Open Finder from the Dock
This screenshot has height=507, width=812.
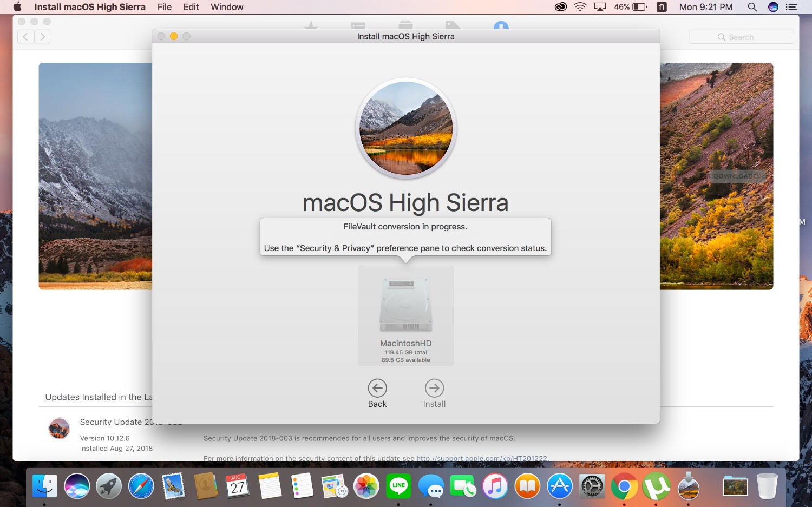(44, 486)
